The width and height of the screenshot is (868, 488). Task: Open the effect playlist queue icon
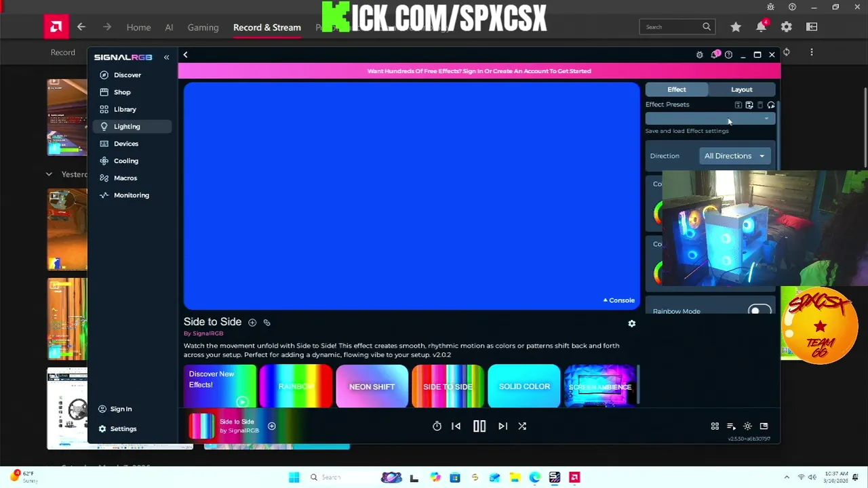[731, 426]
